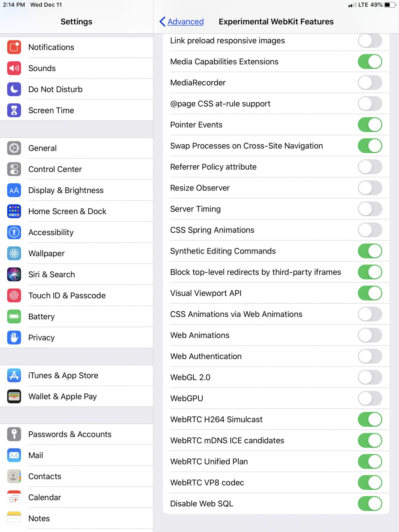Open the General settings section
This screenshot has height=532, width=399.
pyautogui.click(x=77, y=148)
